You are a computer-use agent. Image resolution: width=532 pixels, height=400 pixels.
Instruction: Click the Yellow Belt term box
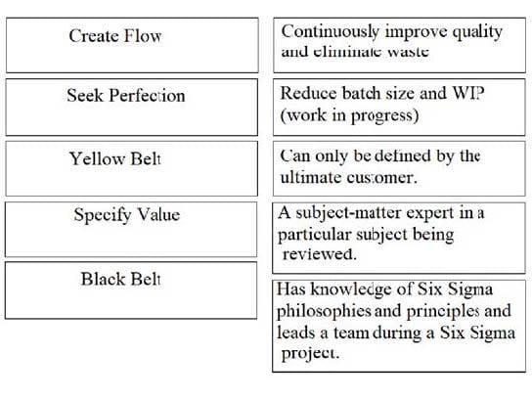[132, 168]
